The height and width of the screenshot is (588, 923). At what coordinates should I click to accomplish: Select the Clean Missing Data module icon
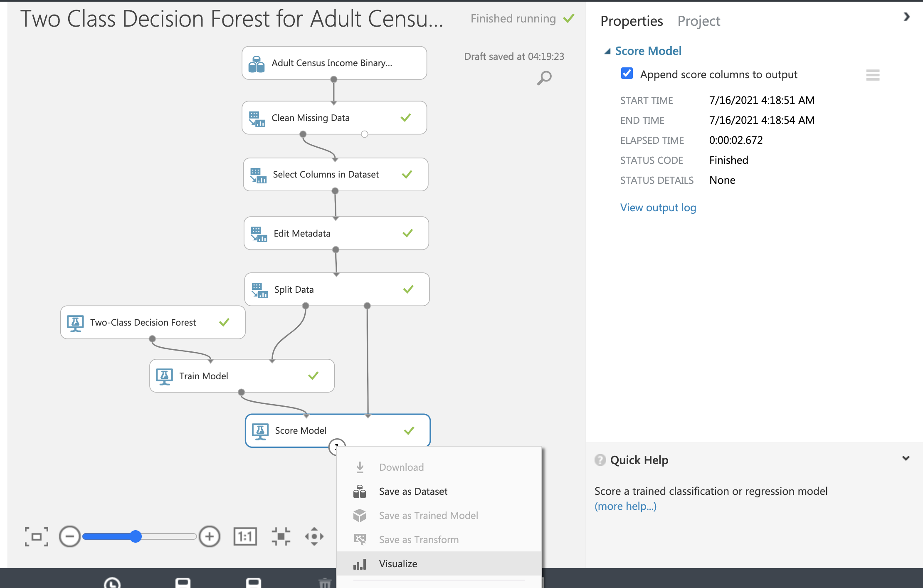[257, 118]
